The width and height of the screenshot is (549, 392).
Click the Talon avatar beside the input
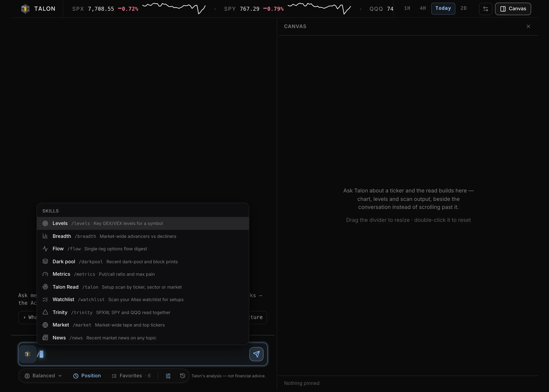point(28,354)
